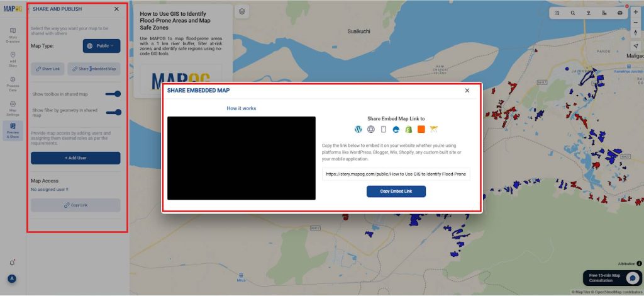Open the notifications bell icon

pos(12,263)
